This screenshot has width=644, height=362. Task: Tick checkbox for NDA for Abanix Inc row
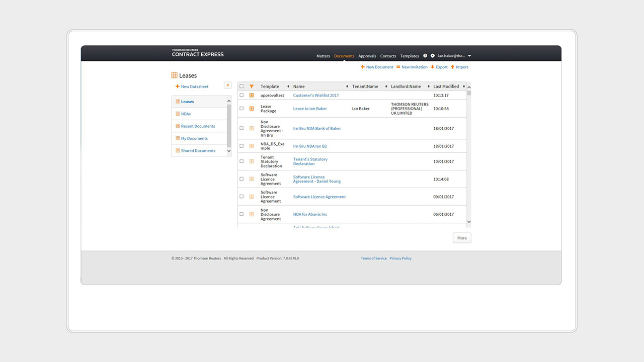click(x=242, y=214)
